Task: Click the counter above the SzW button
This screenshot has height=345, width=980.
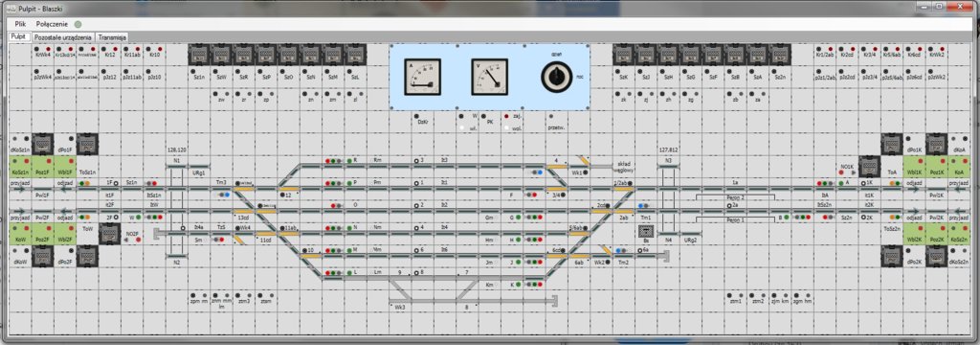Action: pos(221,55)
